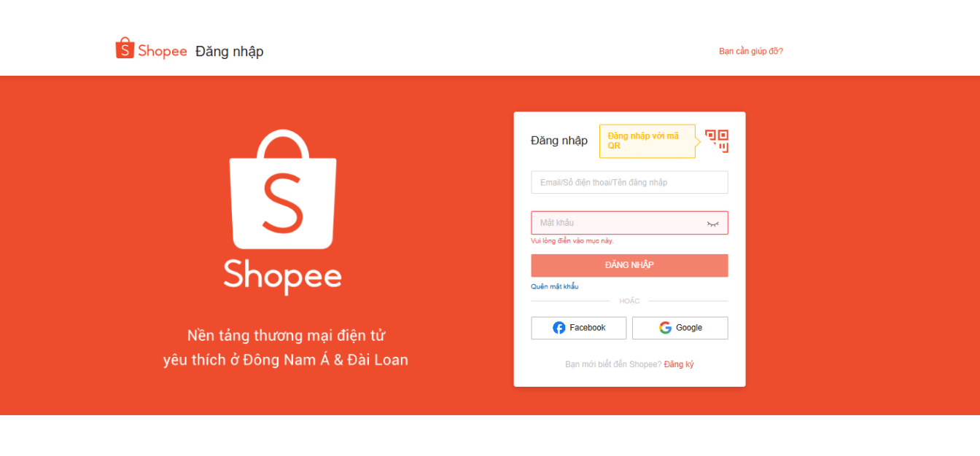Click the Nền tảng thương mại điện tử slogan
Image resolution: width=980 pixels, height=456 pixels.
tap(286, 336)
